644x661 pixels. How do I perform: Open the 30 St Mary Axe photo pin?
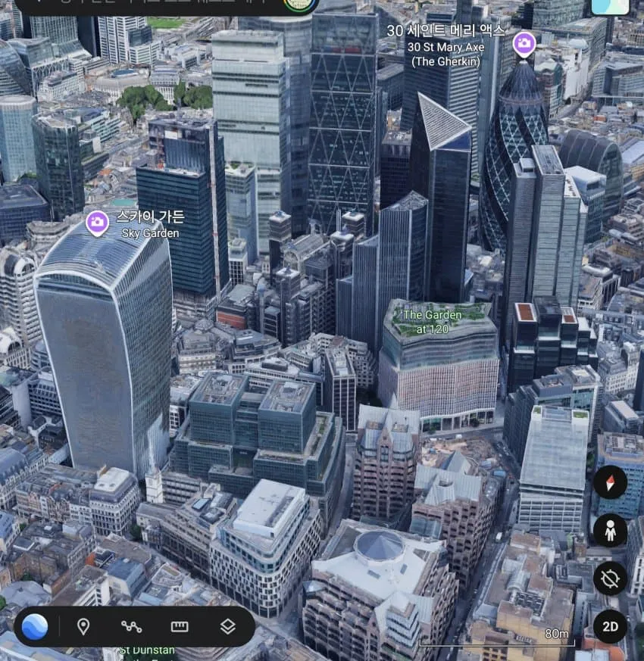(x=524, y=44)
